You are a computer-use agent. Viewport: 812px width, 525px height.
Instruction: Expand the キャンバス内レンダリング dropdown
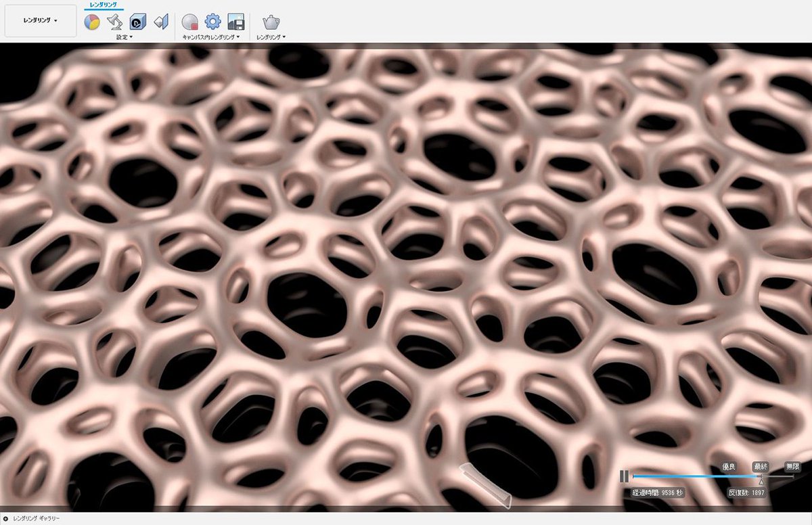pyautogui.click(x=212, y=37)
